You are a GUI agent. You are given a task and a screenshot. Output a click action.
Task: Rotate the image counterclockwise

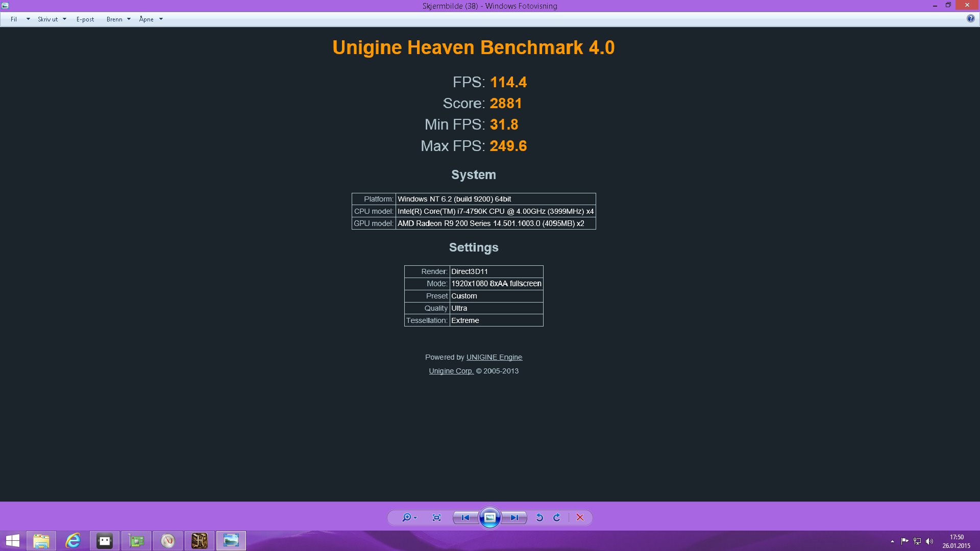click(x=540, y=517)
